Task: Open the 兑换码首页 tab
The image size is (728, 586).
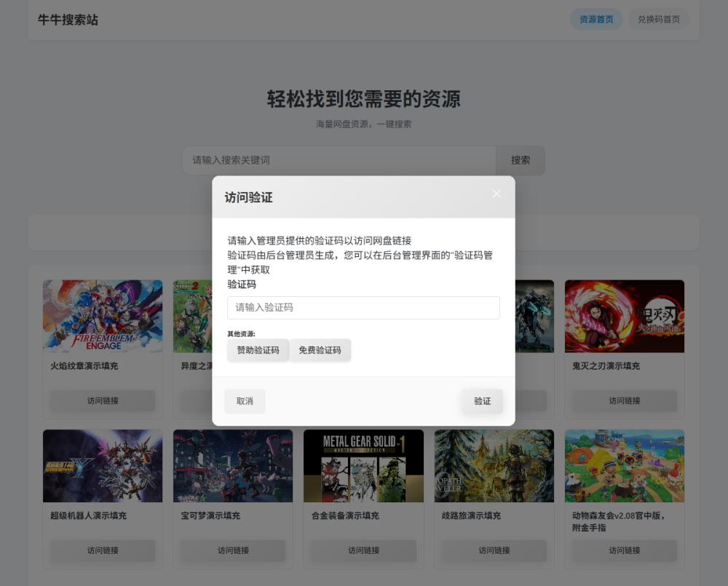Action: click(658, 20)
